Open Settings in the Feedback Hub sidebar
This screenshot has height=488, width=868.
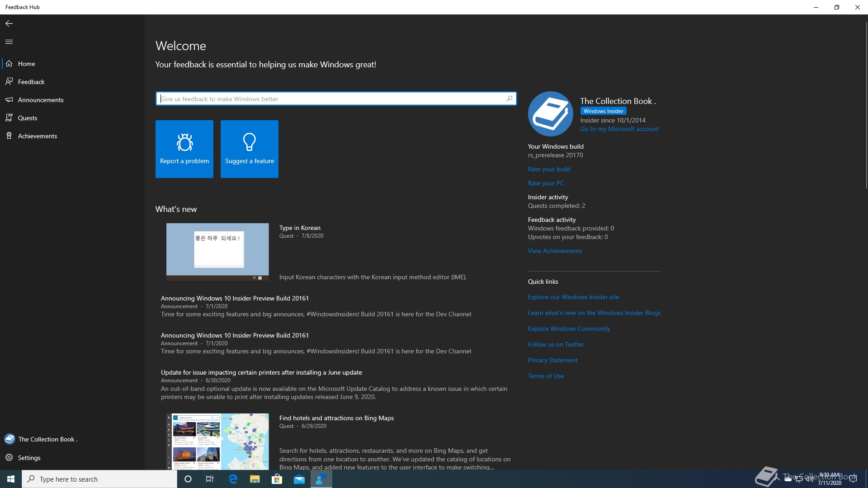tap(72, 458)
